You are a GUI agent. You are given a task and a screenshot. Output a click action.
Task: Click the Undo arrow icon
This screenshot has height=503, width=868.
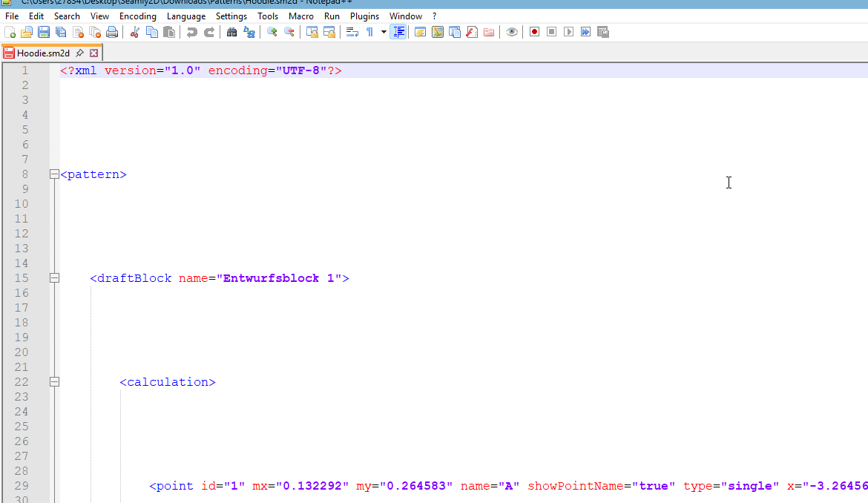192,32
